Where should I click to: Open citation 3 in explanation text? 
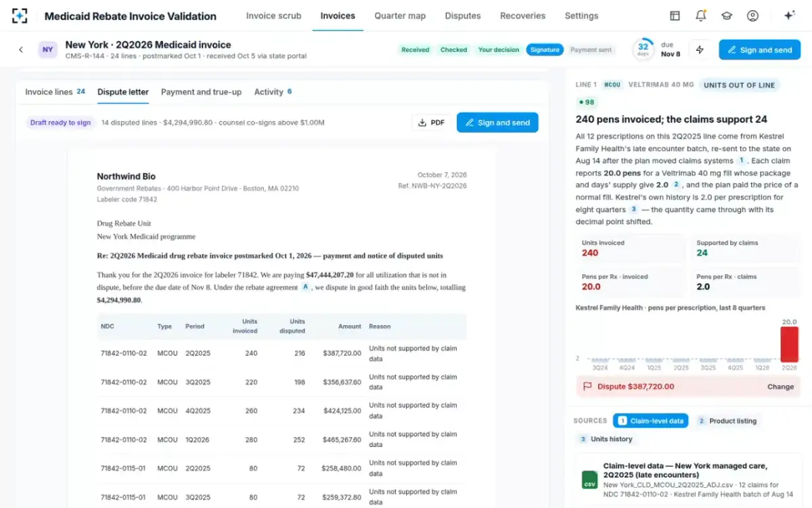633,209
